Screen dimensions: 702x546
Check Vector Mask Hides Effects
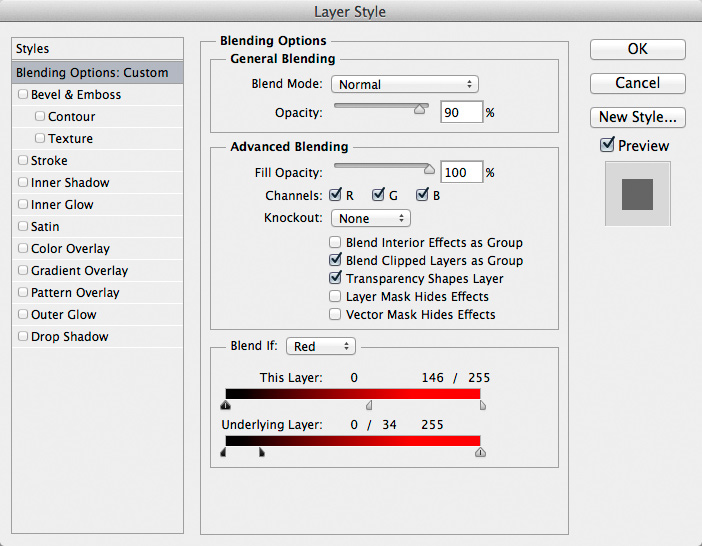point(335,314)
